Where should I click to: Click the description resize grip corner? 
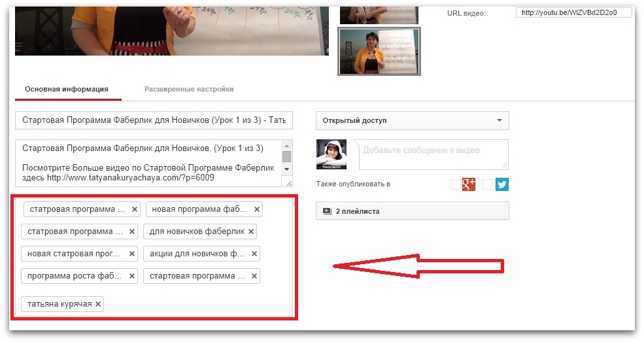pyautogui.click(x=289, y=183)
